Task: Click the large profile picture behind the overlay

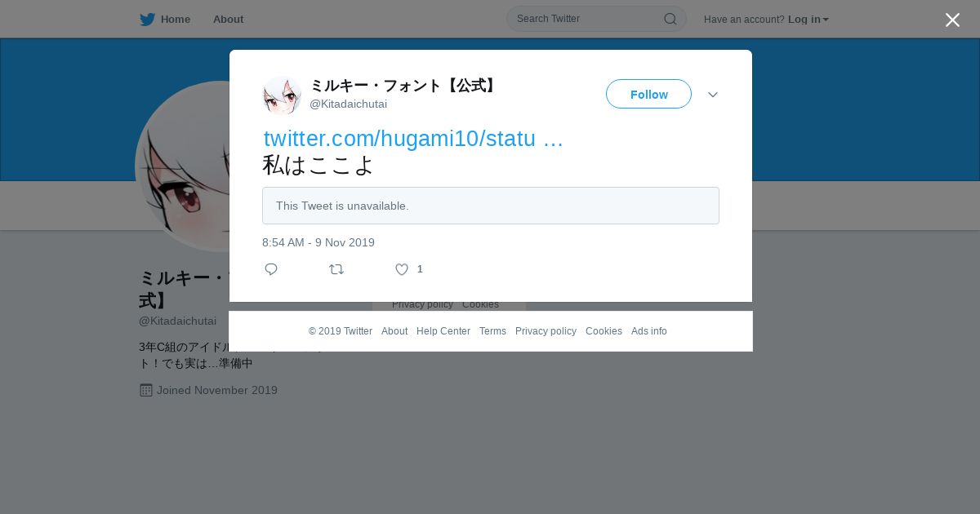Action: pos(182,166)
